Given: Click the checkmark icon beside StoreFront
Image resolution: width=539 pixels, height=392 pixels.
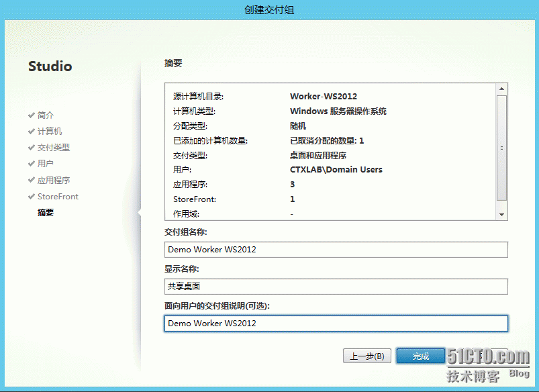Looking at the screenshot, I should [32, 197].
